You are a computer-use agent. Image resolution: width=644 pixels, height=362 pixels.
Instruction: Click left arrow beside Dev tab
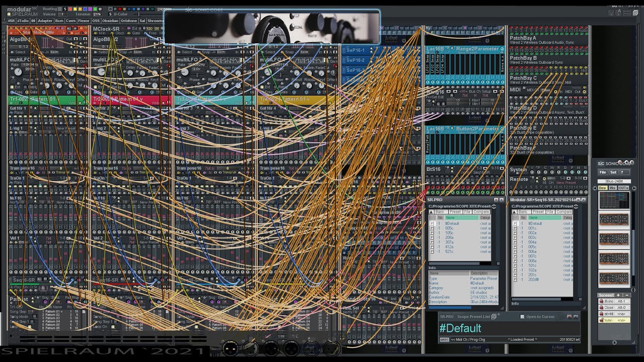595,188
